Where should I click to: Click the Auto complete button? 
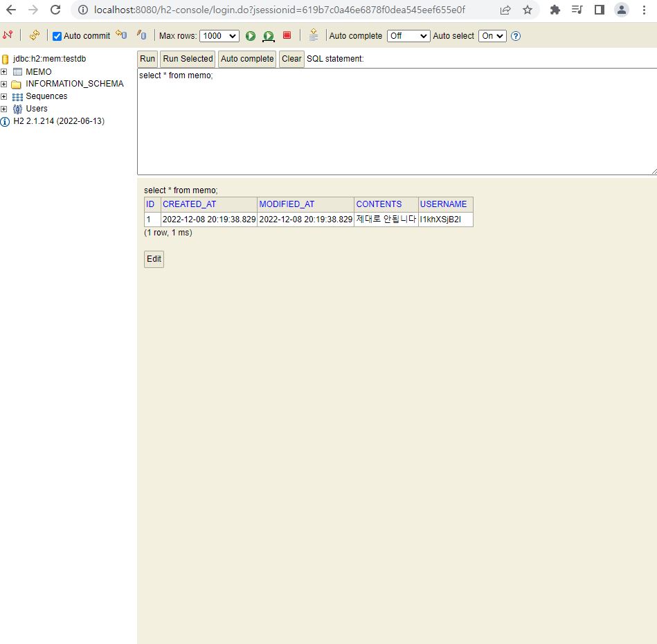(x=247, y=59)
